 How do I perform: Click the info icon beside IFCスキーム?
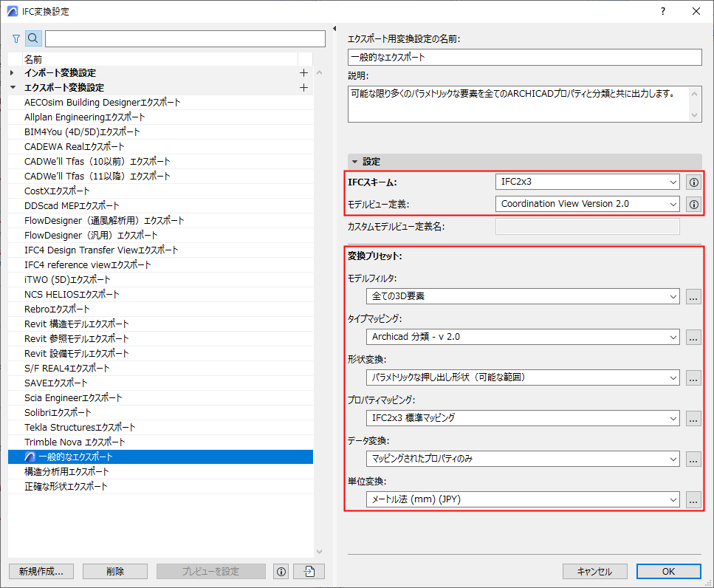click(x=693, y=182)
